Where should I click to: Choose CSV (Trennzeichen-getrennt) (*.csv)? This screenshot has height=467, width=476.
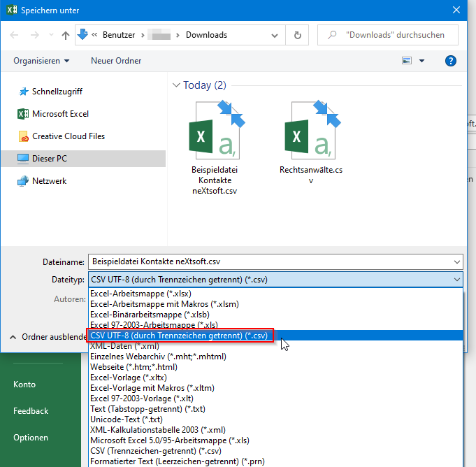coord(275,451)
